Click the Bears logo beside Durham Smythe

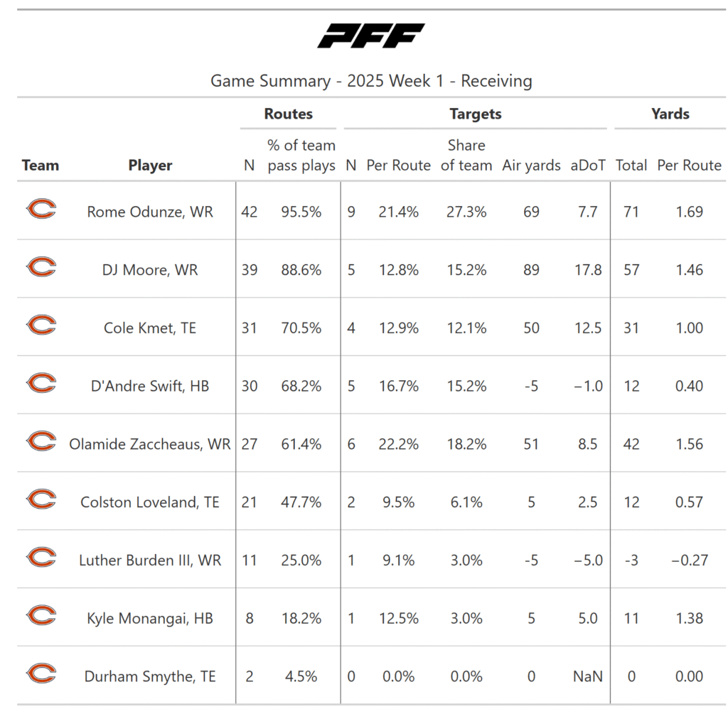(41, 675)
